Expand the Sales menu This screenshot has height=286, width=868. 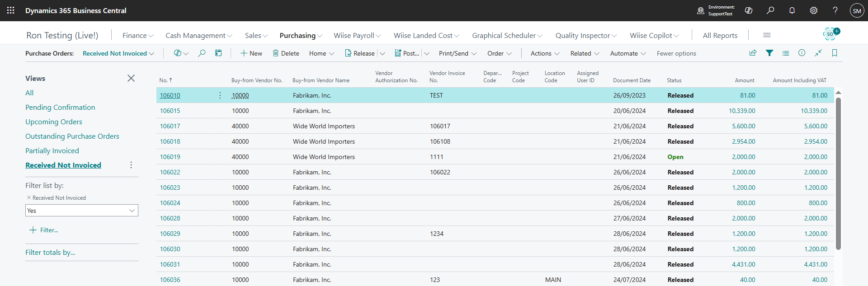click(256, 35)
